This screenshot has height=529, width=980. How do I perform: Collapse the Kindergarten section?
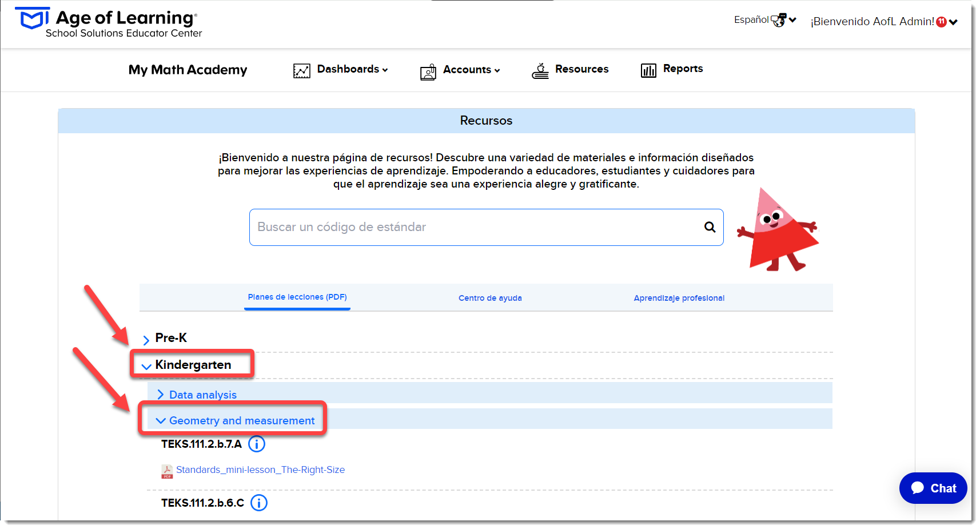pos(186,365)
